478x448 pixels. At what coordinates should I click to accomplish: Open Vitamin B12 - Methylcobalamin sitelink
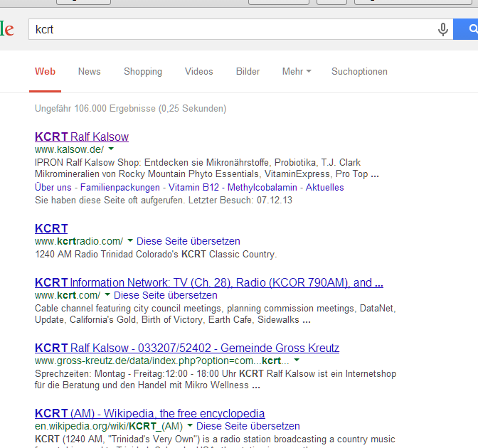click(x=233, y=187)
